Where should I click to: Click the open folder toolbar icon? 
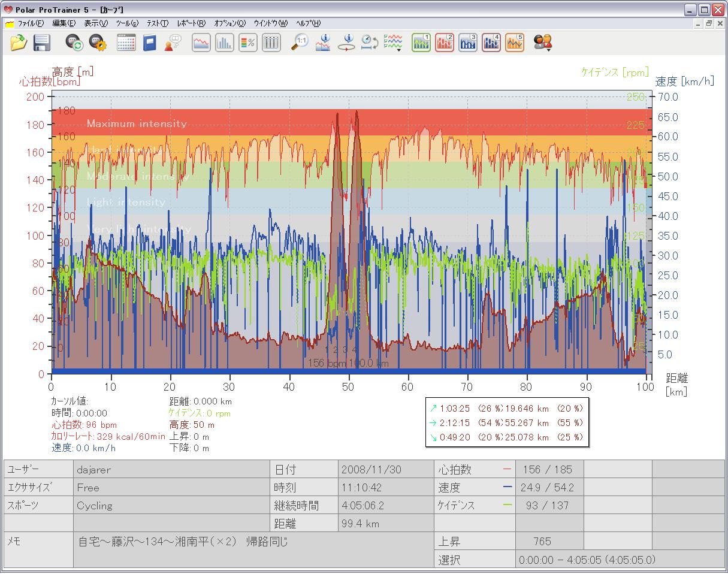[19, 43]
